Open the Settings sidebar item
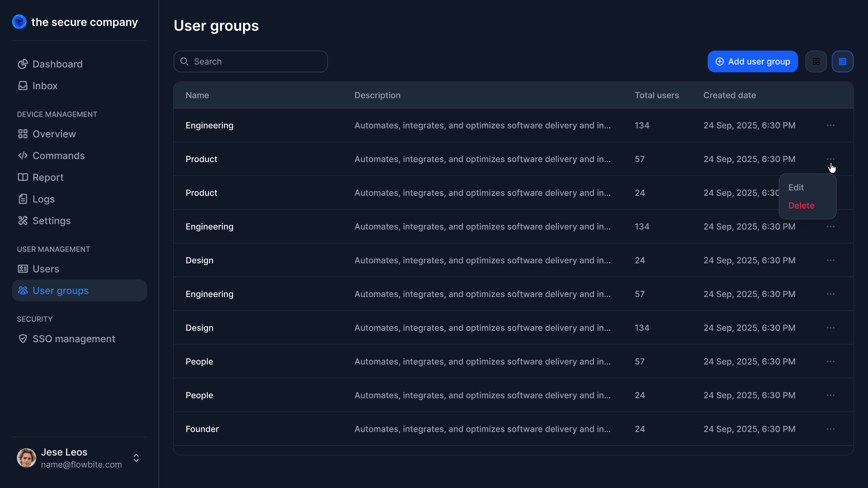 51,221
